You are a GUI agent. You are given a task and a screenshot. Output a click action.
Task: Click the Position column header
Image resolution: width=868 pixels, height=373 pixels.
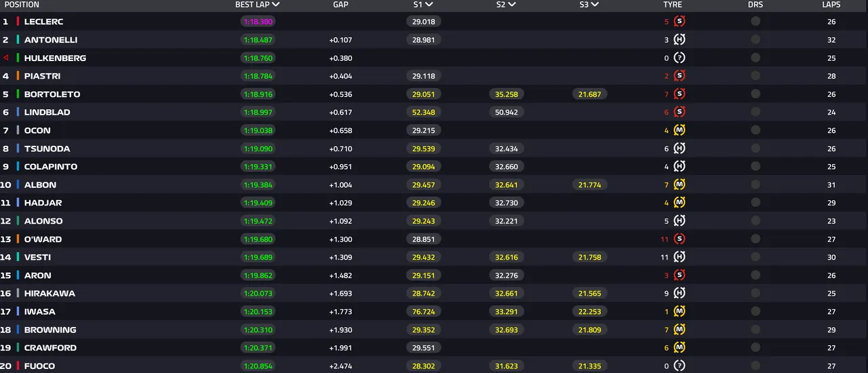coord(22,5)
